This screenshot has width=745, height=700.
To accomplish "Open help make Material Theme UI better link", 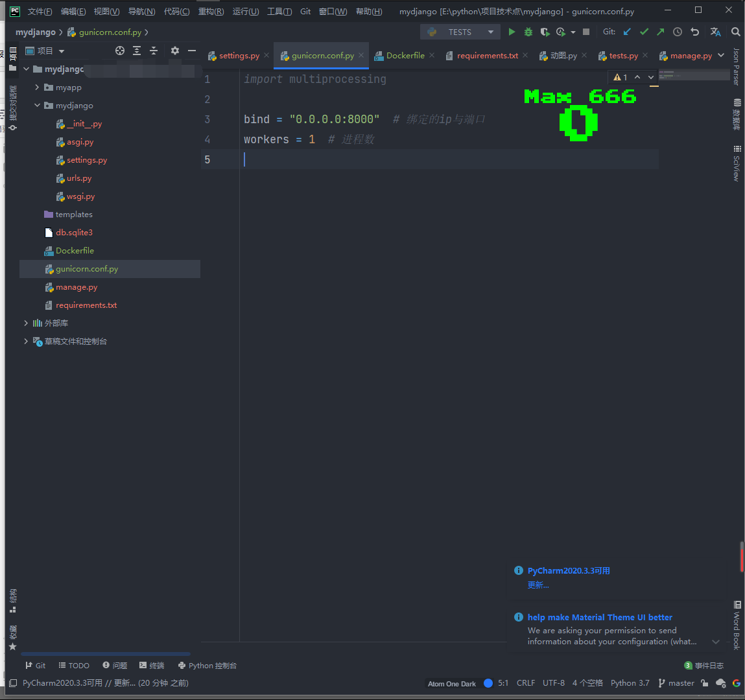I will point(600,618).
